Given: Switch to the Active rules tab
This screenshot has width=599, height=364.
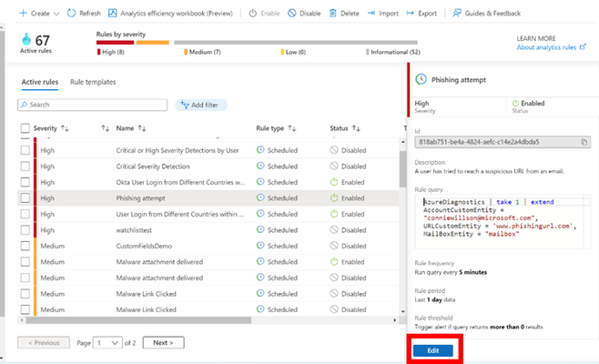Looking at the screenshot, I should (40, 82).
